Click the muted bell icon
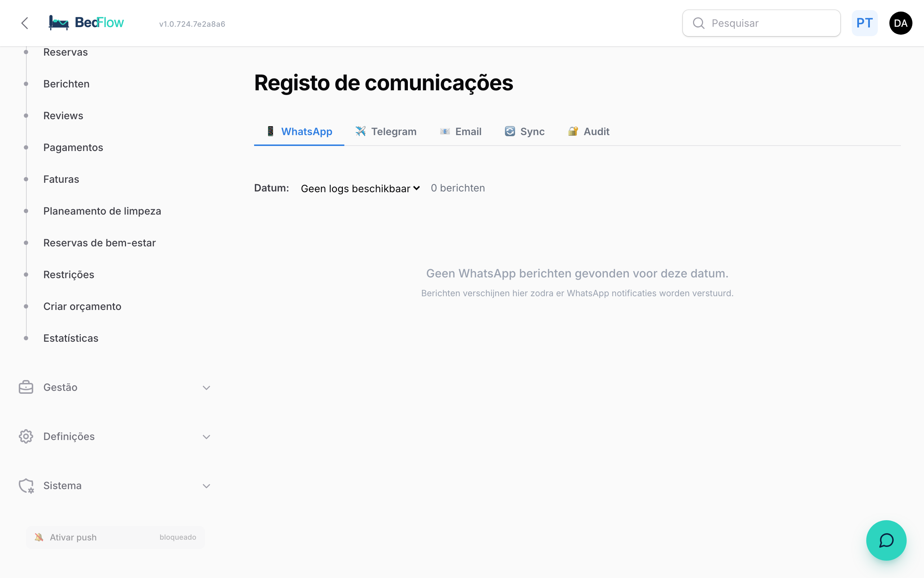Viewport: 924px width, 578px height. click(x=39, y=537)
